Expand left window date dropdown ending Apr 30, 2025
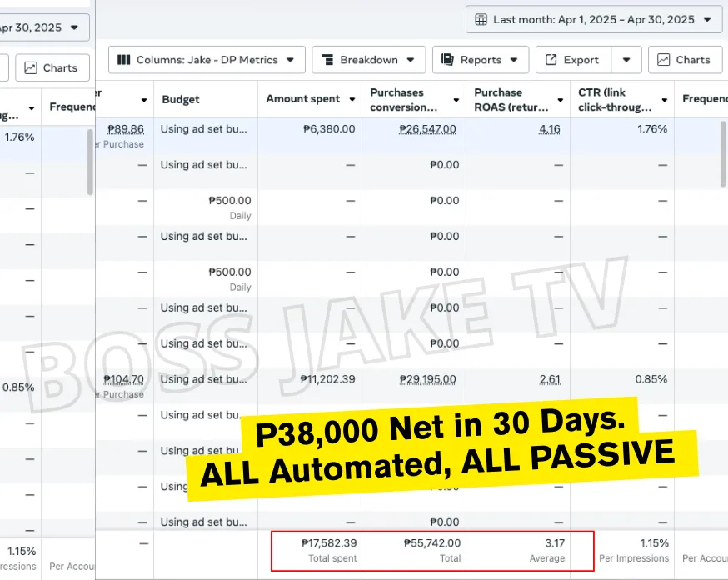The width and height of the screenshot is (728, 580). (74, 27)
